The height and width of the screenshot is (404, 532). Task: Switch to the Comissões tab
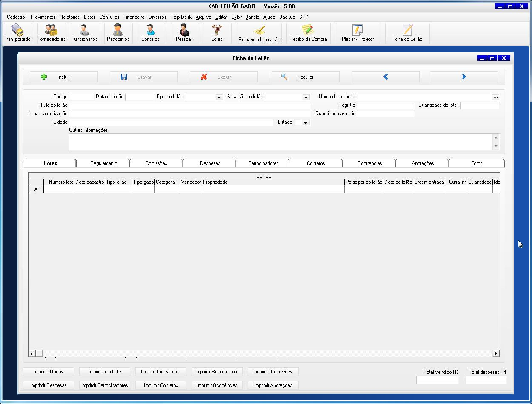tap(156, 163)
